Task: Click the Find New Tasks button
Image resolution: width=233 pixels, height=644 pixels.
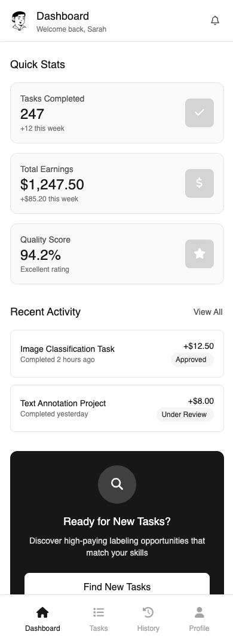Action: click(117, 584)
